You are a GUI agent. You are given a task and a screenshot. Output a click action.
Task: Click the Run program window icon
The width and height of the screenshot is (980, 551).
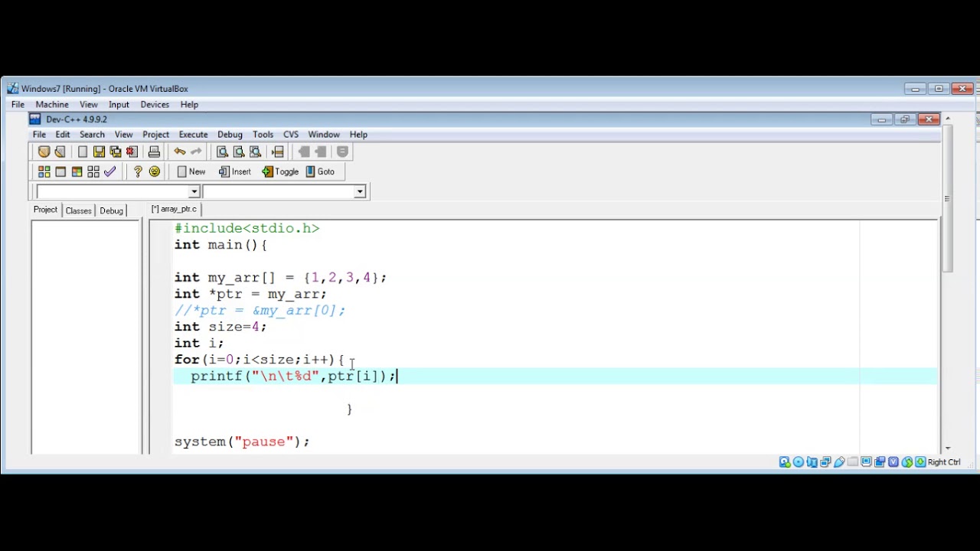point(60,171)
